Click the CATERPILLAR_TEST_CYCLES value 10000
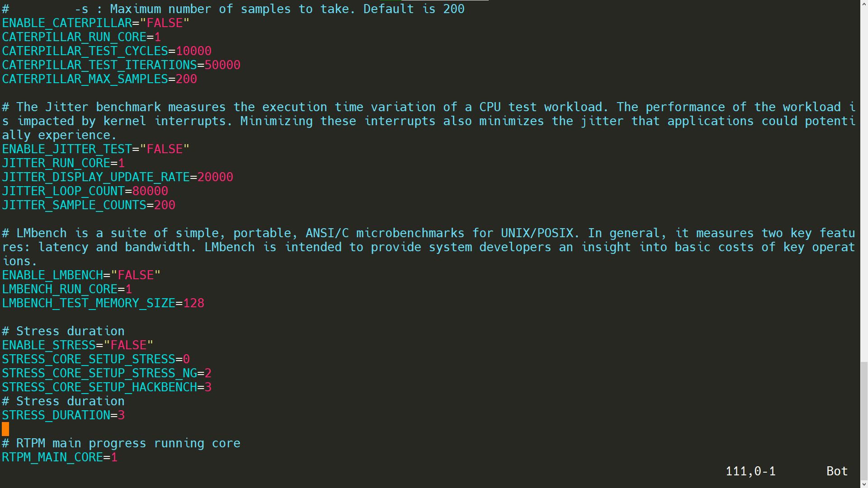 tap(194, 51)
